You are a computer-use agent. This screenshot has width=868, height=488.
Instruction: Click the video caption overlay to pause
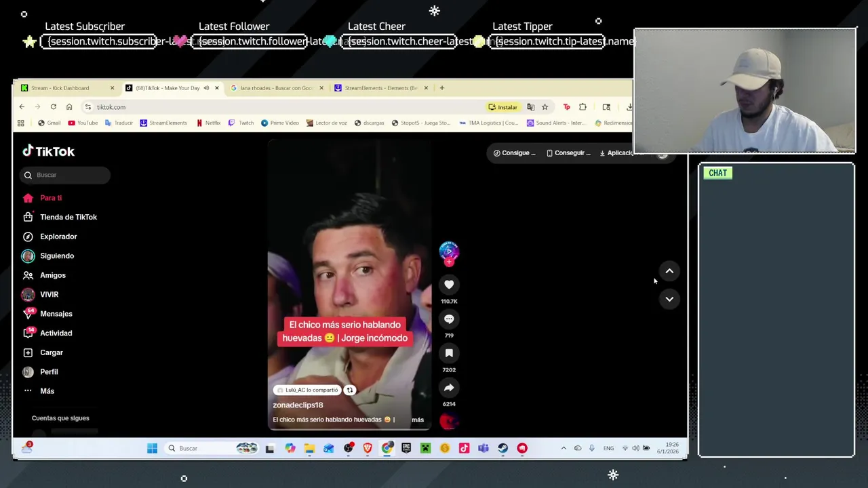(345, 331)
